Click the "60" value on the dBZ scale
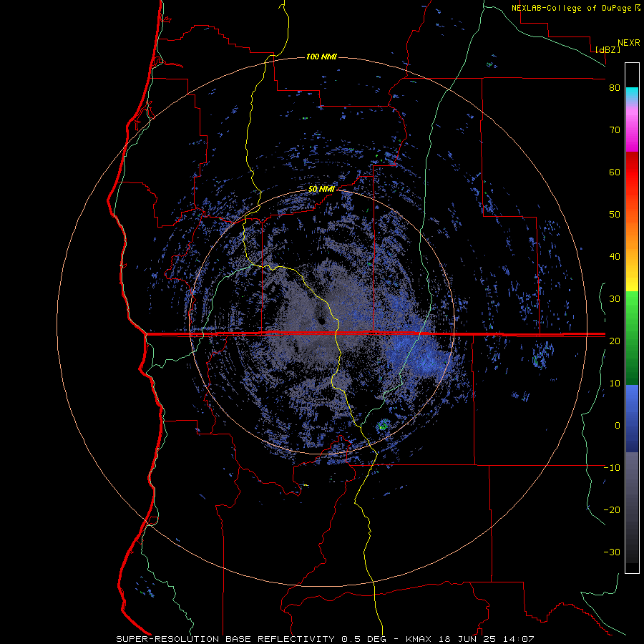Screen dimensions: 644x644 click(615, 172)
